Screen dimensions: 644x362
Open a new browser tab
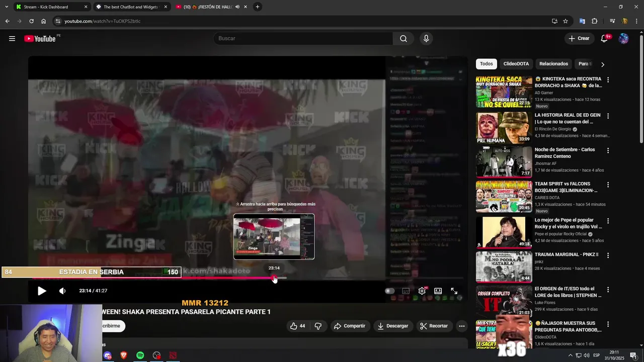(x=258, y=7)
